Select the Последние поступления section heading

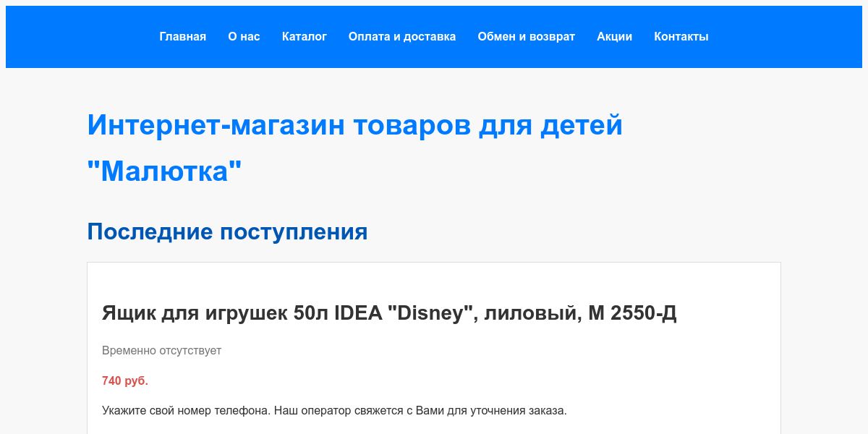[x=227, y=231]
